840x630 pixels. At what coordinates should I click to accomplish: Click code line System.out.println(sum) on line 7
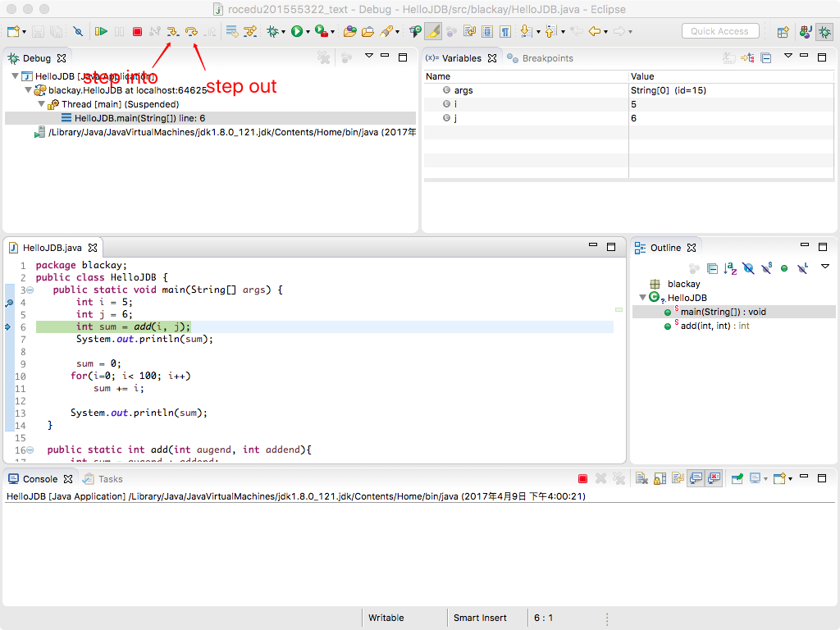tap(144, 339)
